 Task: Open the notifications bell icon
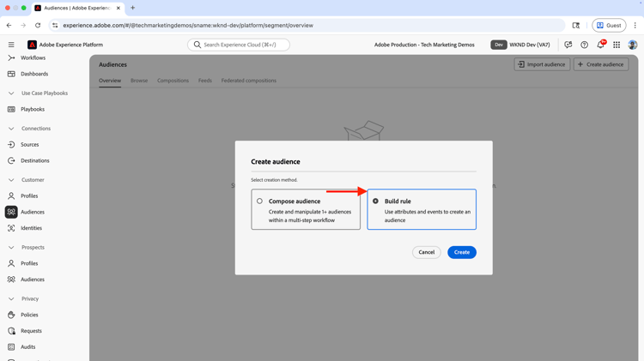(600, 45)
